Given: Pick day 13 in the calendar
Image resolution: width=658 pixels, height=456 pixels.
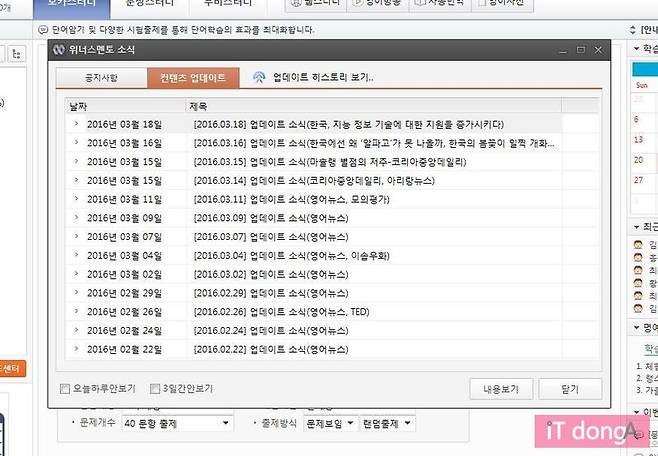Looking at the screenshot, I should click(x=638, y=140).
